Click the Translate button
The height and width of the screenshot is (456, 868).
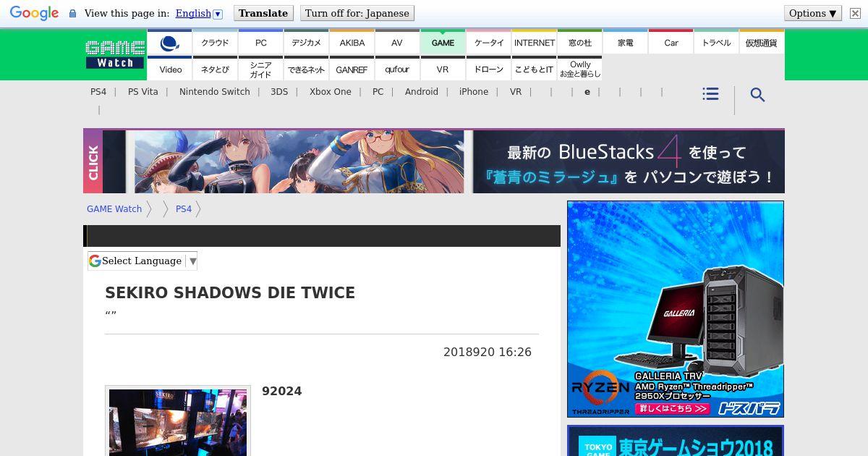(263, 13)
